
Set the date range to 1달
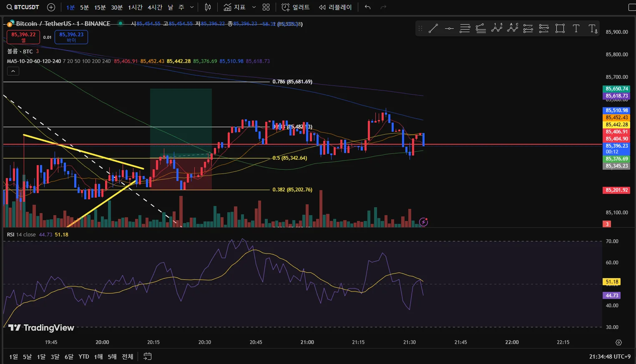[41, 356]
